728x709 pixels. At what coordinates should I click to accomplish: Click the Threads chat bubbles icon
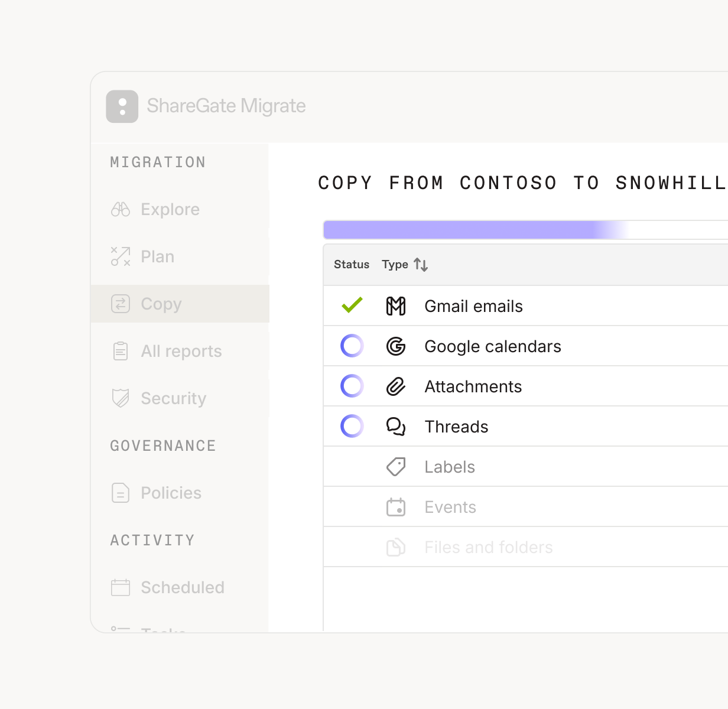pos(396,427)
